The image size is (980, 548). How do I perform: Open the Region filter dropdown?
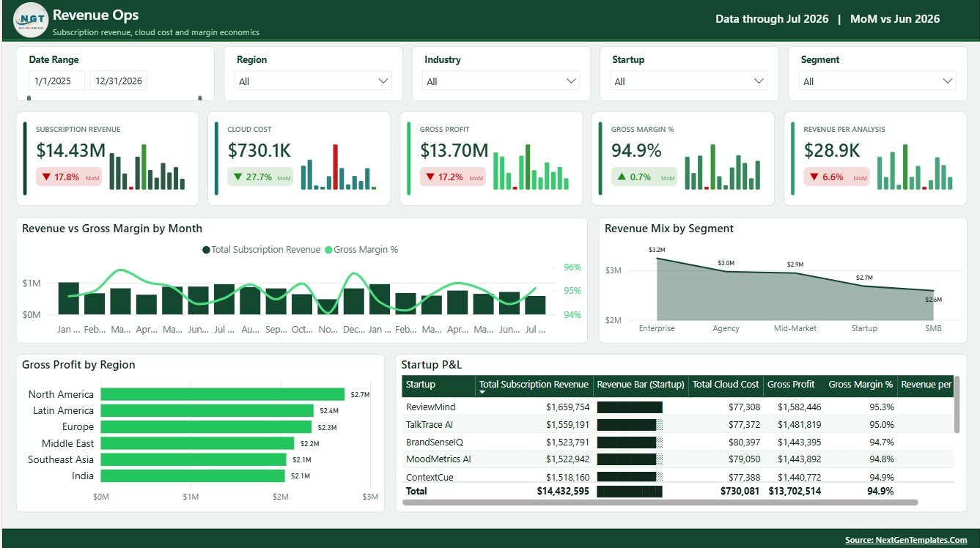[313, 81]
